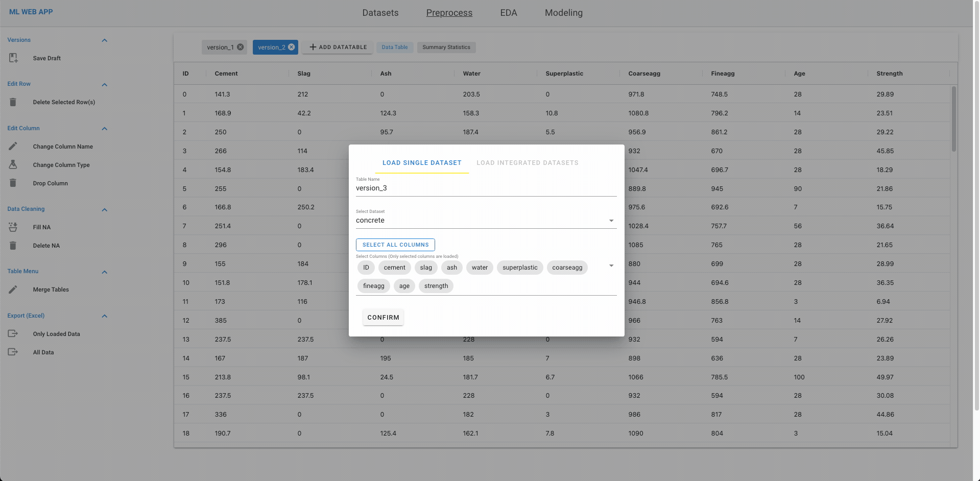The height and width of the screenshot is (481, 980).
Task: Select the Save Draft icon
Action: [x=13, y=58]
